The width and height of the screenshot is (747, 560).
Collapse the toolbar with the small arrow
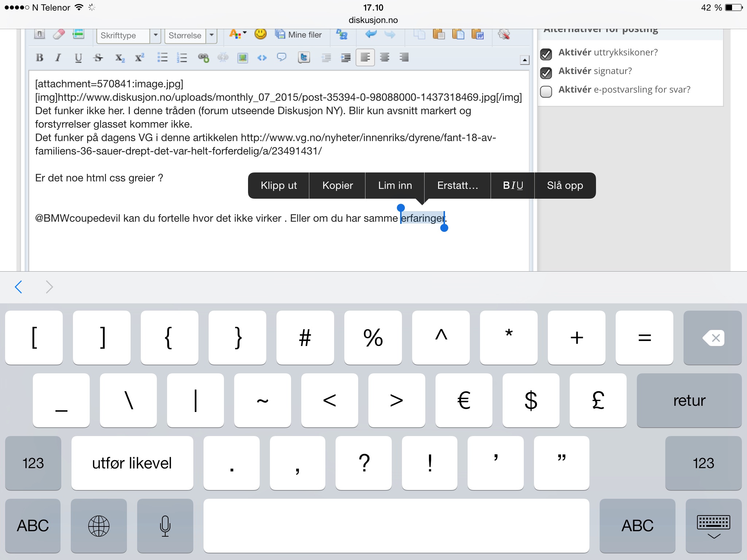(x=525, y=60)
